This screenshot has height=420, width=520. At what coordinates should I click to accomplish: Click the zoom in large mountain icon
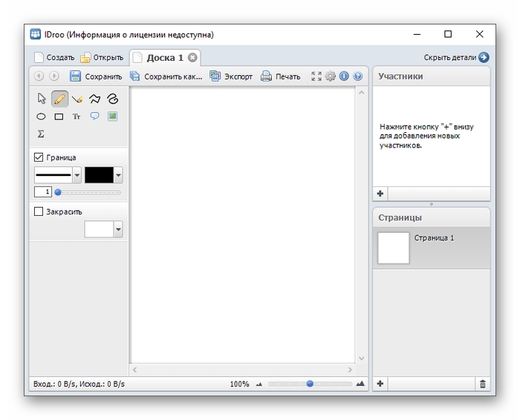360,384
